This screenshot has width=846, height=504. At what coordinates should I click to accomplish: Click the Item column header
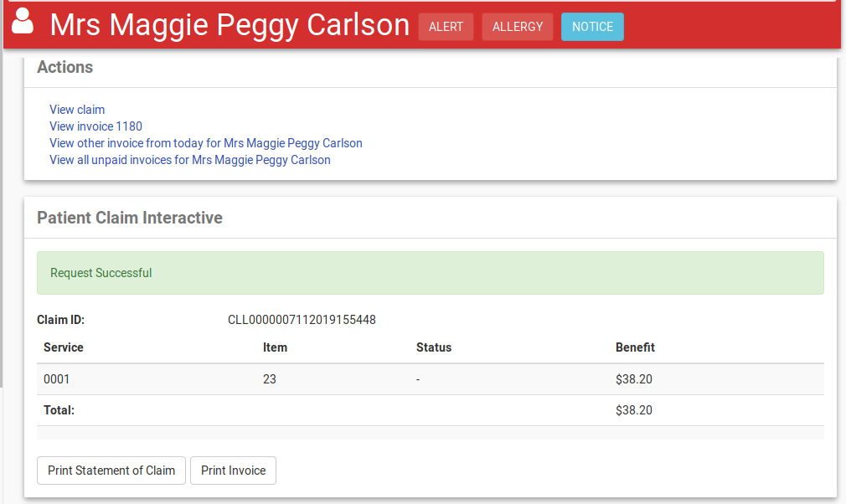[x=276, y=347]
